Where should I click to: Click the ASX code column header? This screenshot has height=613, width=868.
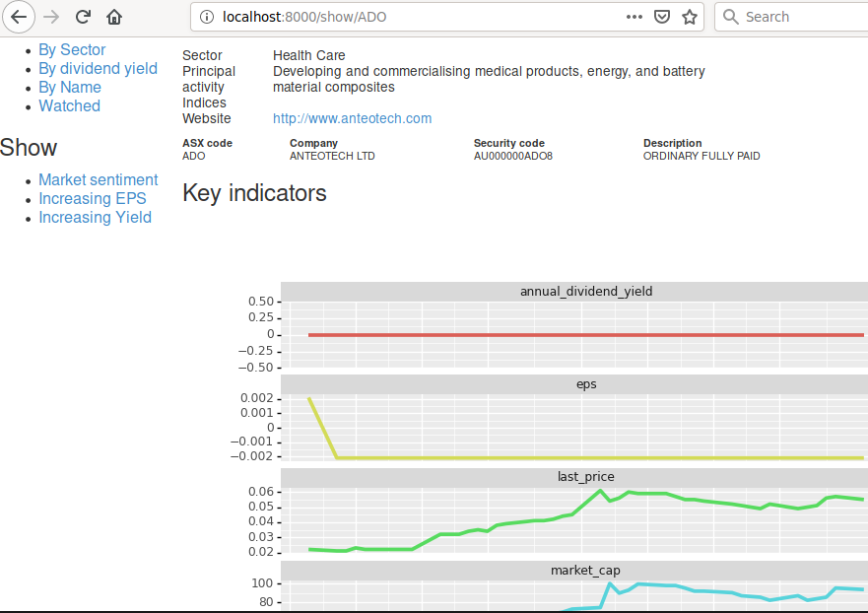208,143
